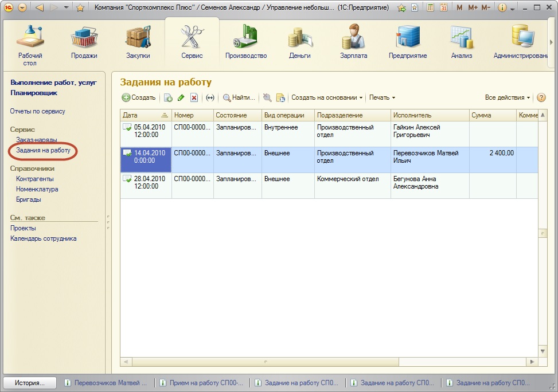This screenshot has height=392, width=558.
Task: Open the calendar icon in title bar
Action: point(443,8)
